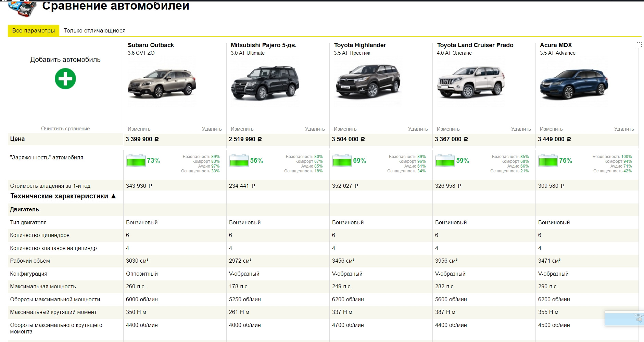Click the Toyota Highlander model title
644x342 pixels.
pyautogui.click(x=360, y=45)
